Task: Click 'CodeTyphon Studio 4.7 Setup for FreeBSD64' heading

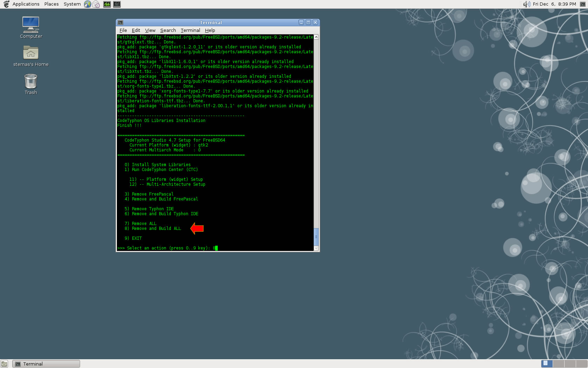Action: [x=175, y=140]
